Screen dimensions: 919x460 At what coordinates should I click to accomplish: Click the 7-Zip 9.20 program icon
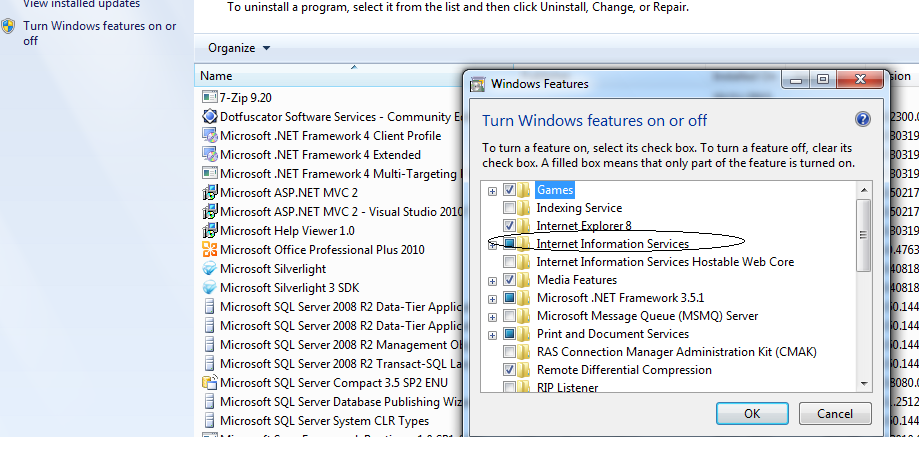pos(210,97)
